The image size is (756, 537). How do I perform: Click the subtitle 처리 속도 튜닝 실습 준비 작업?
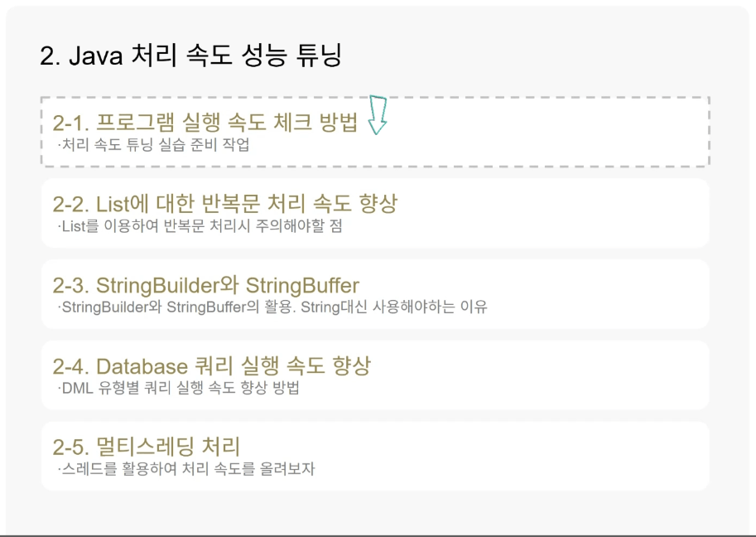click(153, 144)
